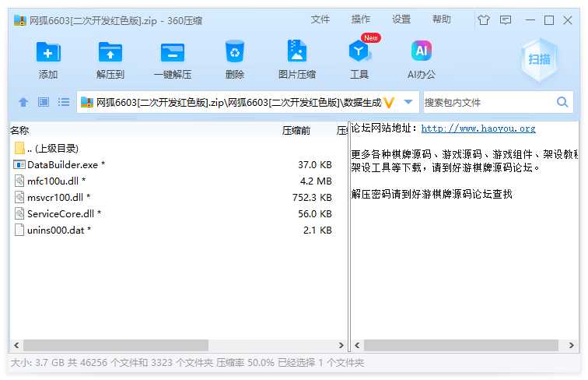Screen dimensions: 588x380
Task: Click the 4.2 MB size value
Action: pos(316,181)
